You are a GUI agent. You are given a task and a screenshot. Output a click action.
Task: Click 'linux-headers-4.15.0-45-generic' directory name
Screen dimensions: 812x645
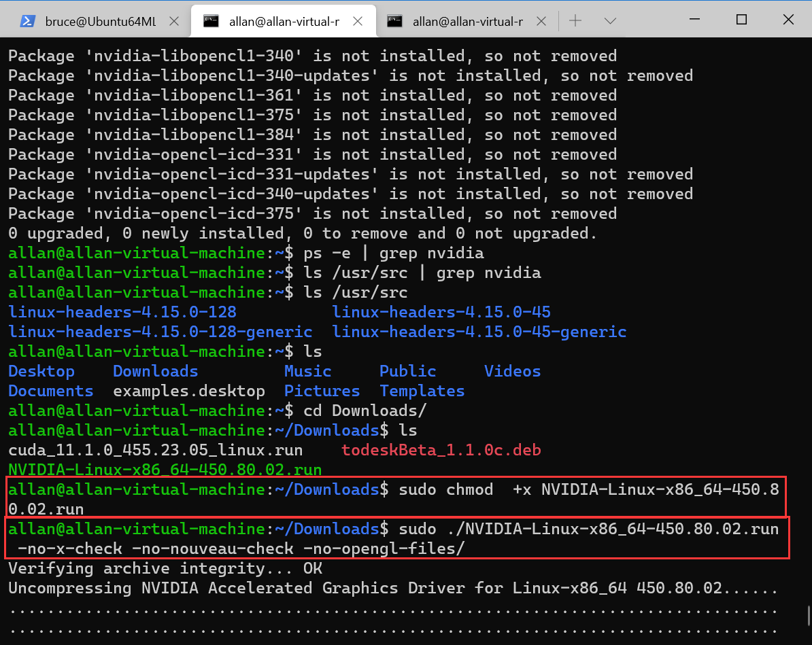[x=479, y=332]
